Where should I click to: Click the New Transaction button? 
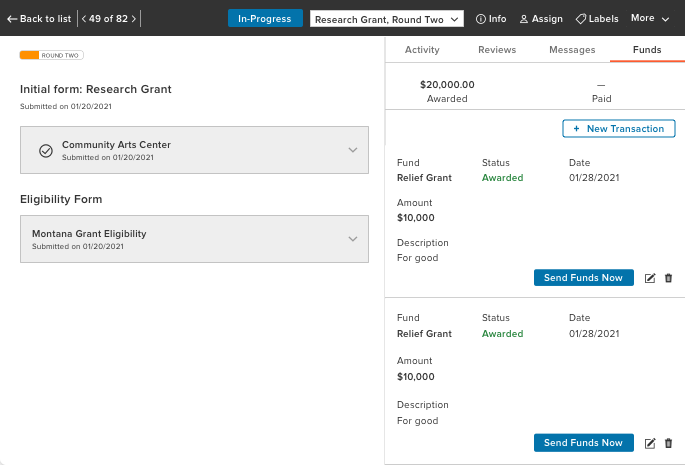click(x=619, y=129)
